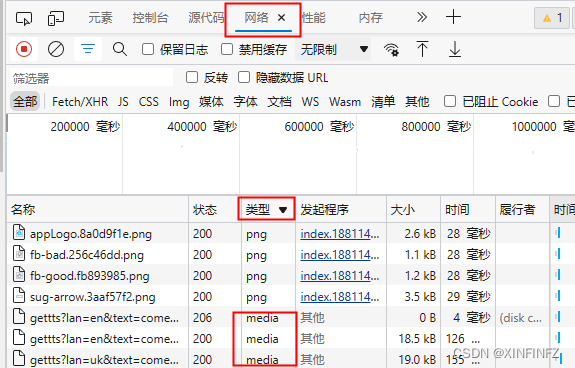The width and height of the screenshot is (575, 368).
Task: Select request sug-arrow.3aaf57f2.png
Action: pyautogui.click(x=92, y=297)
